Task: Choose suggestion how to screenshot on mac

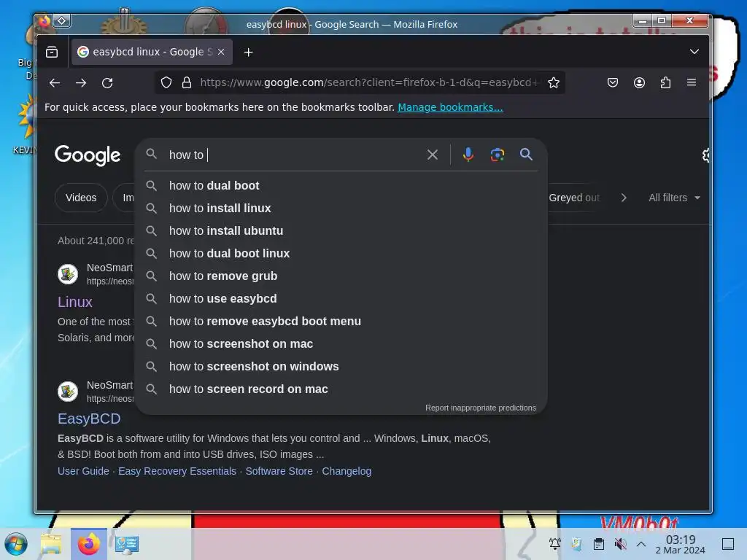Action: click(x=341, y=344)
